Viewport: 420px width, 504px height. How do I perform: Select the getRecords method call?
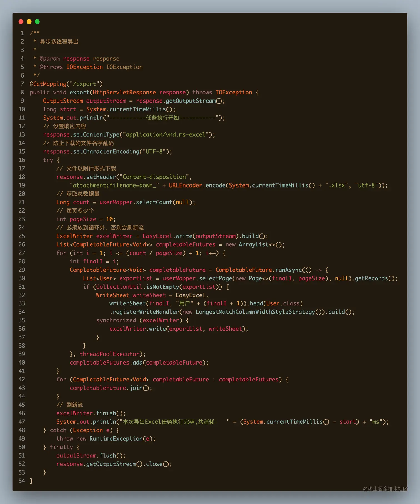tap(371, 278)
